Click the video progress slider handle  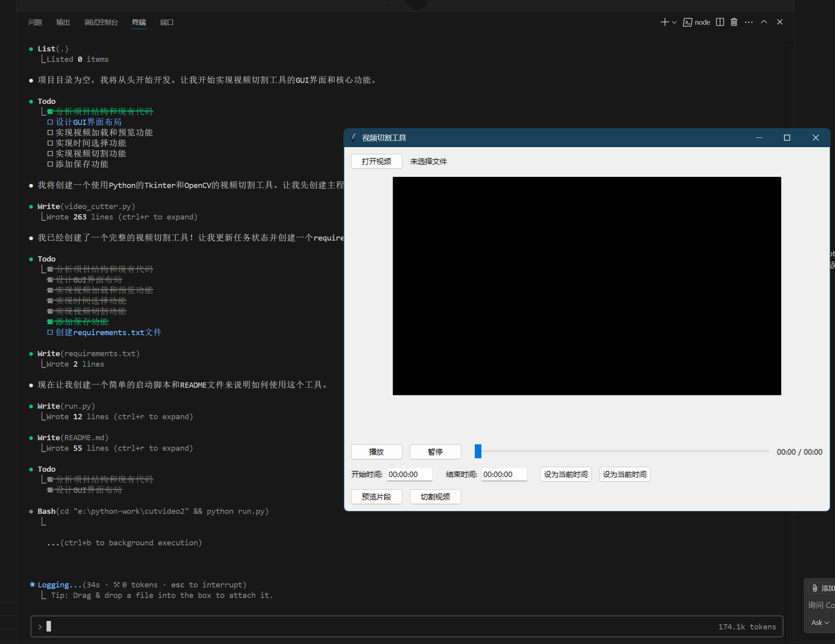click(x=478, y=451)
